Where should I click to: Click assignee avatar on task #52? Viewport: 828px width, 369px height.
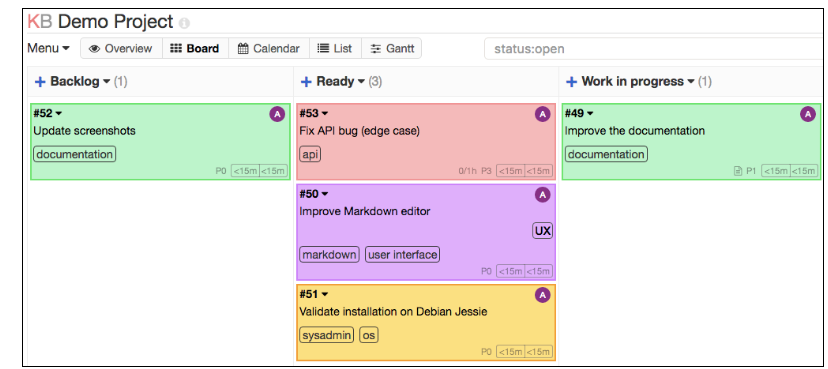coord(277,114)
